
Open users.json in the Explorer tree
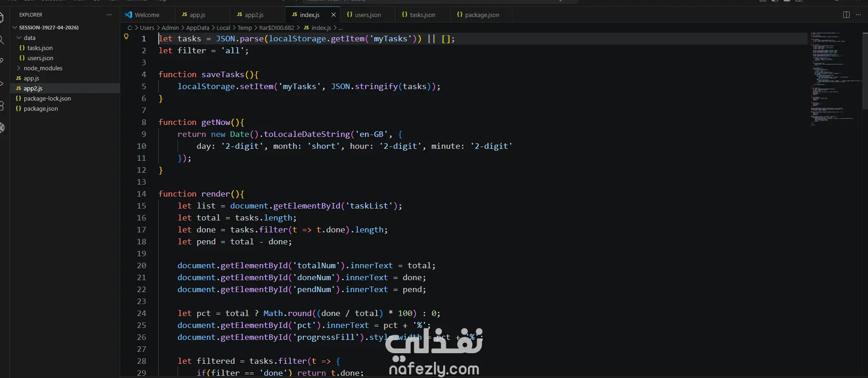click(x=40, y=58)
